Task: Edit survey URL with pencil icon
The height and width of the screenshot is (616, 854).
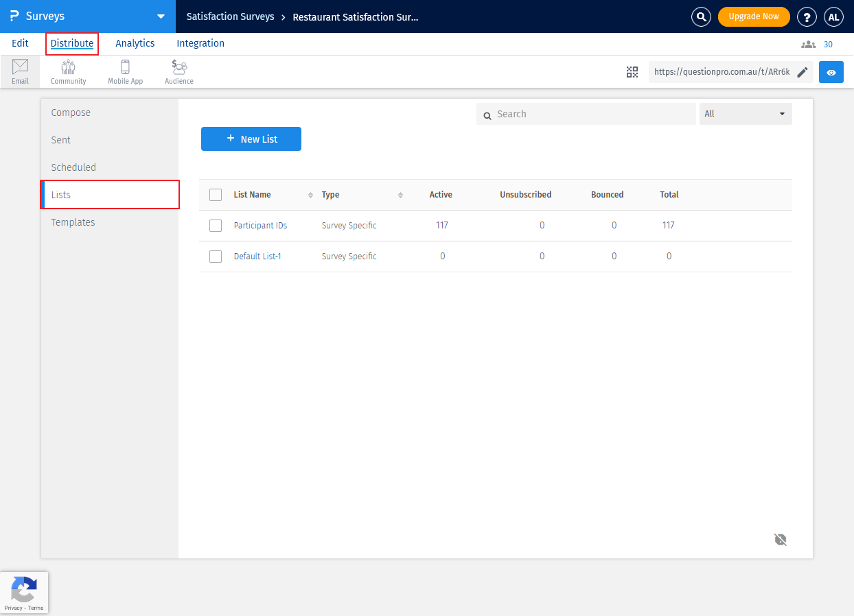Action: 803,72
